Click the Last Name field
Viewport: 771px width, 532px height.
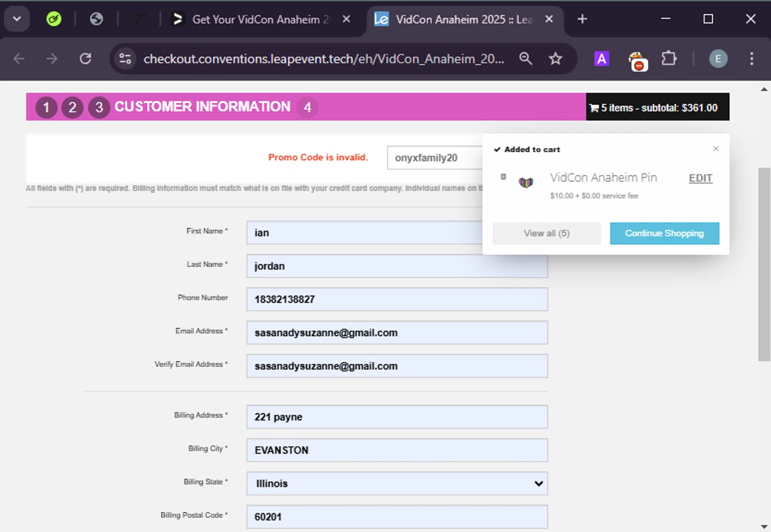pos(397,266)
